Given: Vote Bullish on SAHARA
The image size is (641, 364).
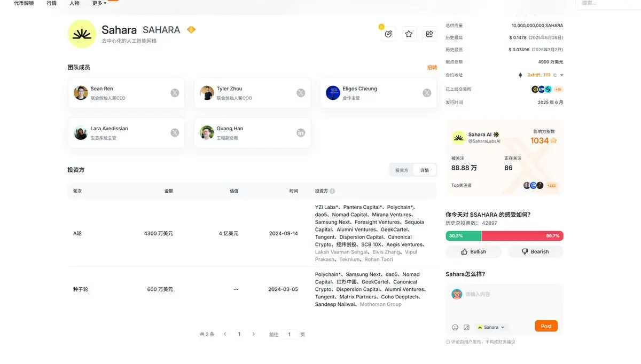Looking at the screenshot, I should coord(474,251).
